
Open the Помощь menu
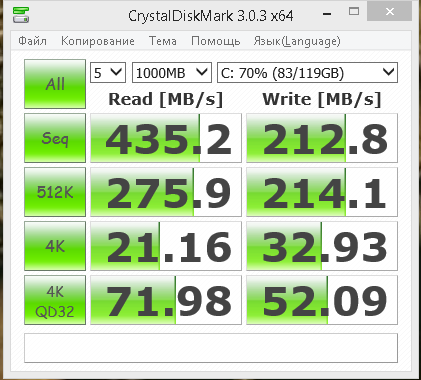tap(215, 41)
